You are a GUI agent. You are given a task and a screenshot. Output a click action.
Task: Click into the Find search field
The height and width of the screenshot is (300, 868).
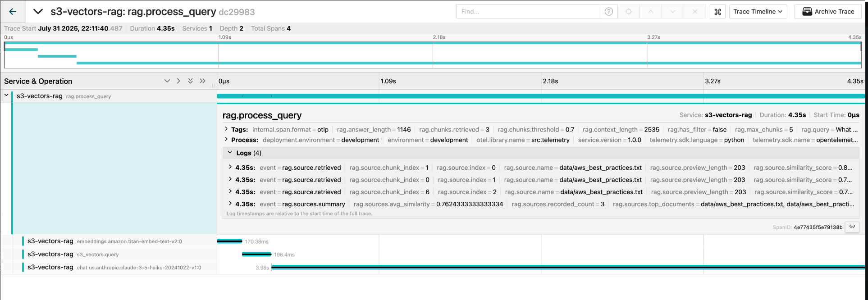[528, 12]
